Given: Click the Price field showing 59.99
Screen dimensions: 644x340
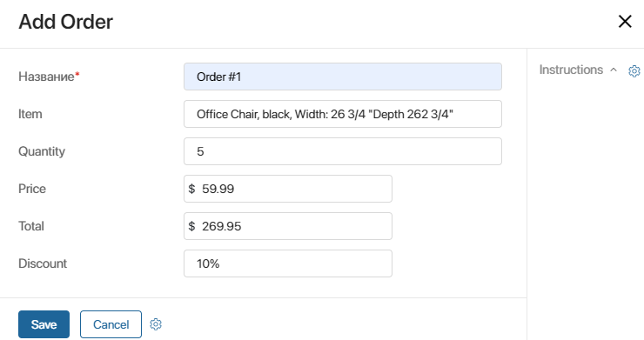Looking at the screenshot, I should (x=288, y=189).
